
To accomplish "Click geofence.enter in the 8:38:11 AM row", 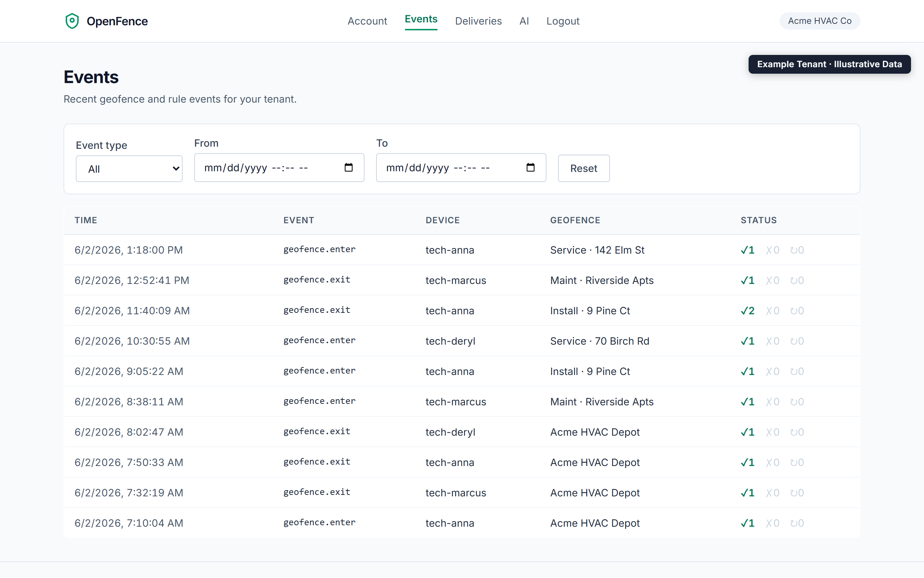I will [x=319, y=401].
